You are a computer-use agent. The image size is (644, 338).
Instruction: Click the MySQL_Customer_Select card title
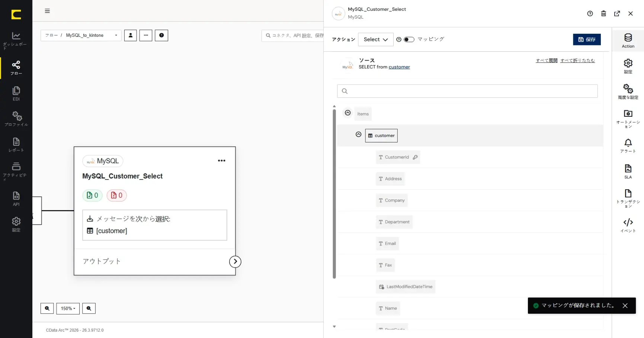point(122,176)
